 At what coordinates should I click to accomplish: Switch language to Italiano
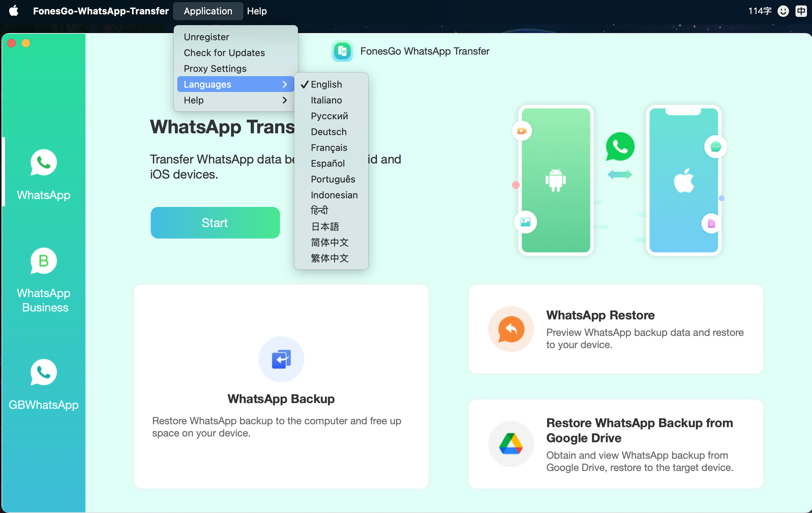point(331,100)
